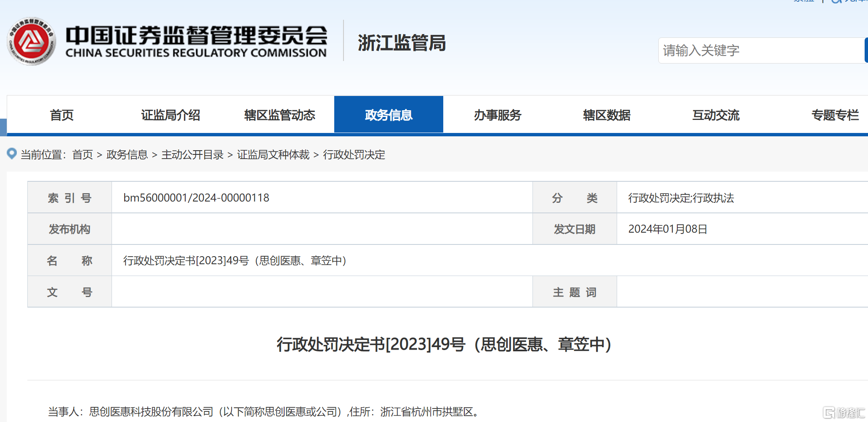Go to 政务信息 in the breadcrumb
The width and height of the screenshot is (868, 422).
[x=127, y=155]
